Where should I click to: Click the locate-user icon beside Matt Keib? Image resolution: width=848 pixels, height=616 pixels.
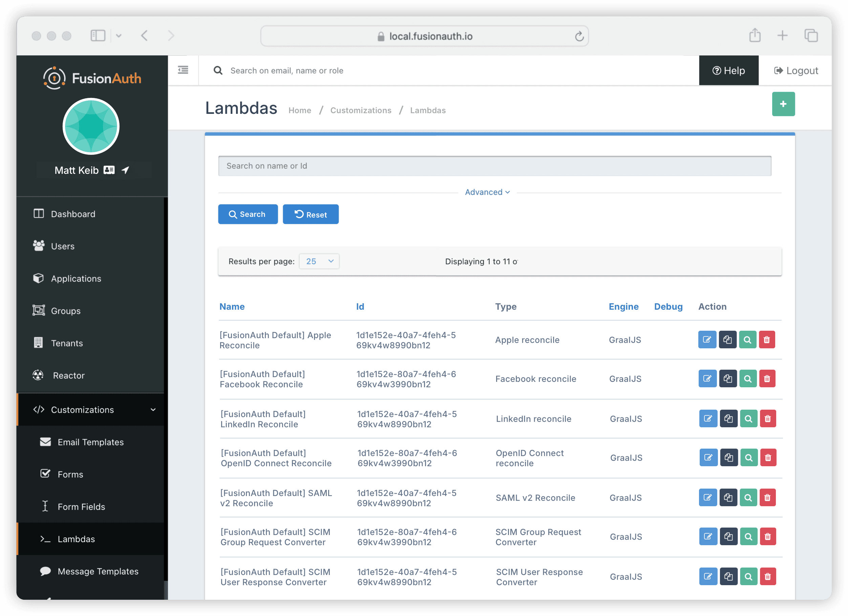click(125, 170)
